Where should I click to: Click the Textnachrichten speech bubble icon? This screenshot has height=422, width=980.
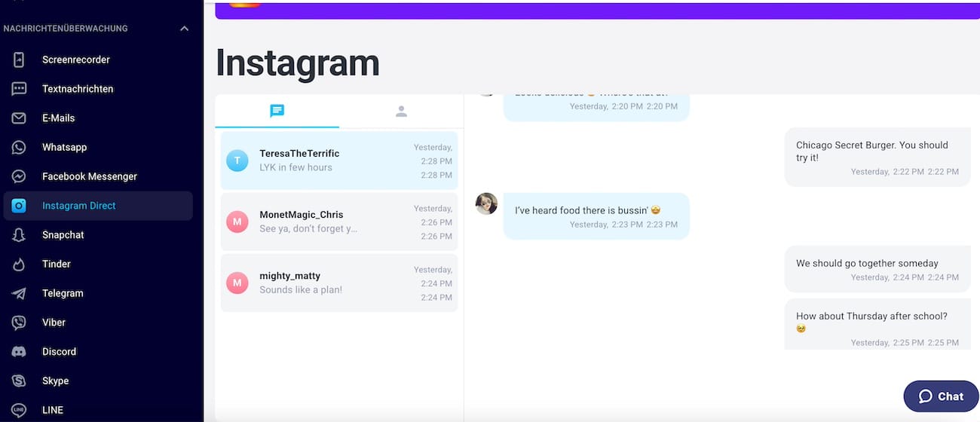coord(19,89)
